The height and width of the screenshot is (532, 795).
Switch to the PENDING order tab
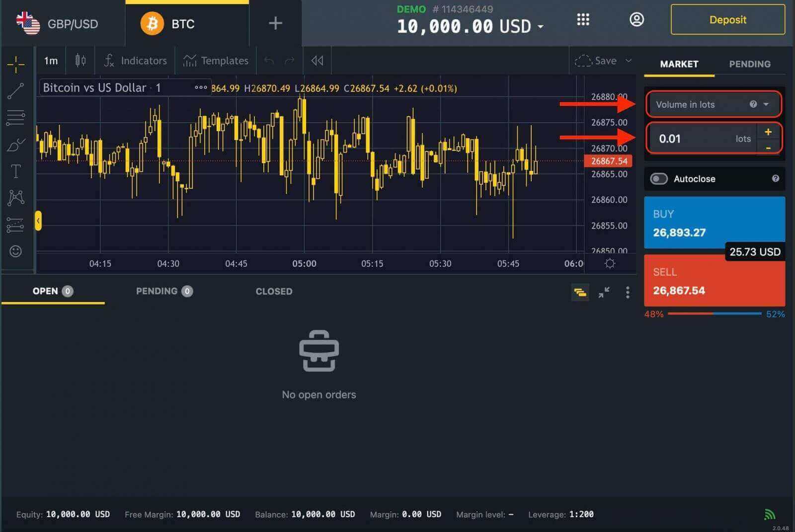[749, 64]
